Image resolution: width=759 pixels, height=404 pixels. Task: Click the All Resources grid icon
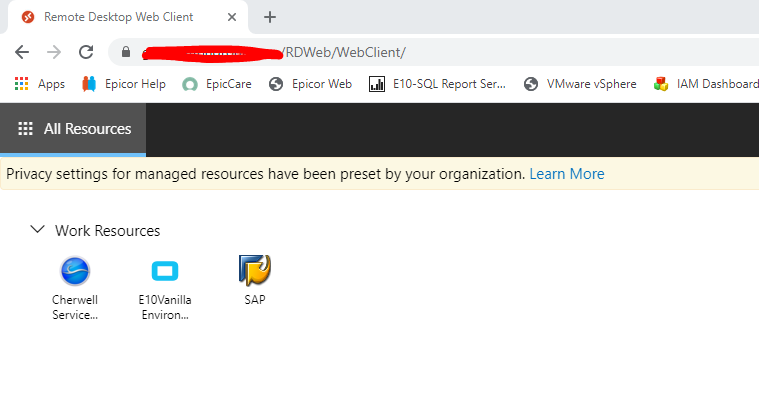click(x=26, y=129)
